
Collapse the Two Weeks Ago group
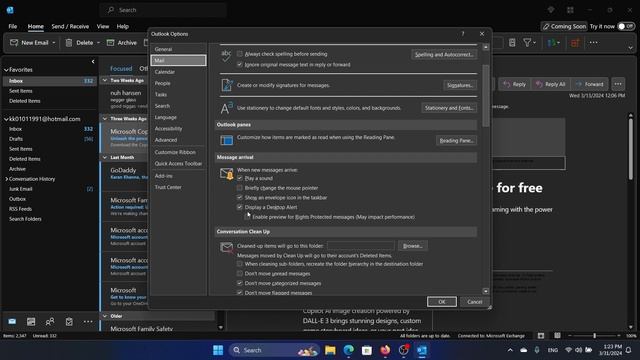tap(105, 80)
